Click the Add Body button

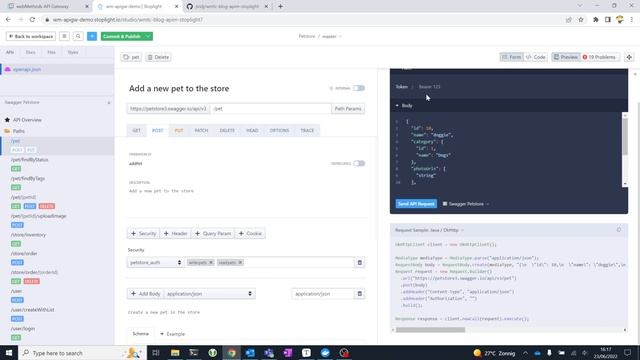point(145,293)
